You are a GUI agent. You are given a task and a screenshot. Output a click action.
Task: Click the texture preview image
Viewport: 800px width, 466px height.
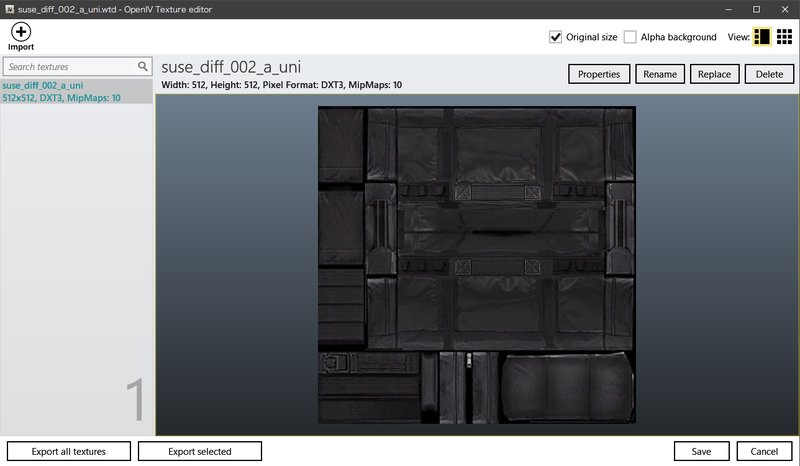[477, 264]
